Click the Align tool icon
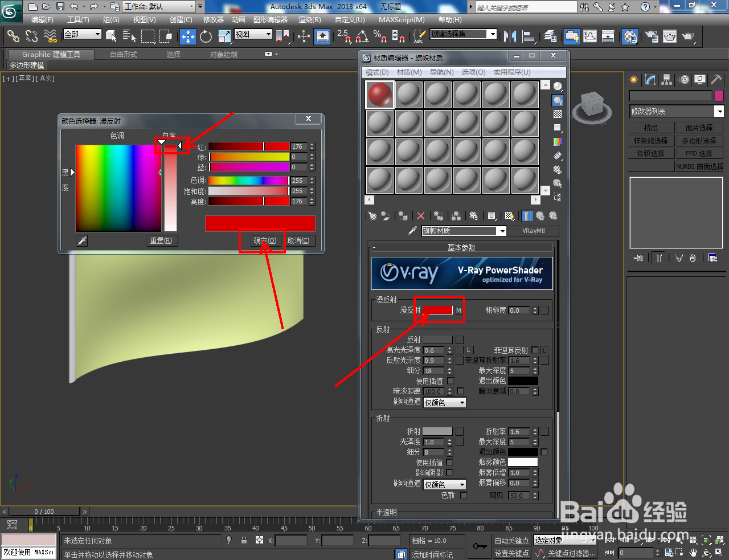Image resolution: width=729 pixels, height=560 pixels. coord(529,36)
